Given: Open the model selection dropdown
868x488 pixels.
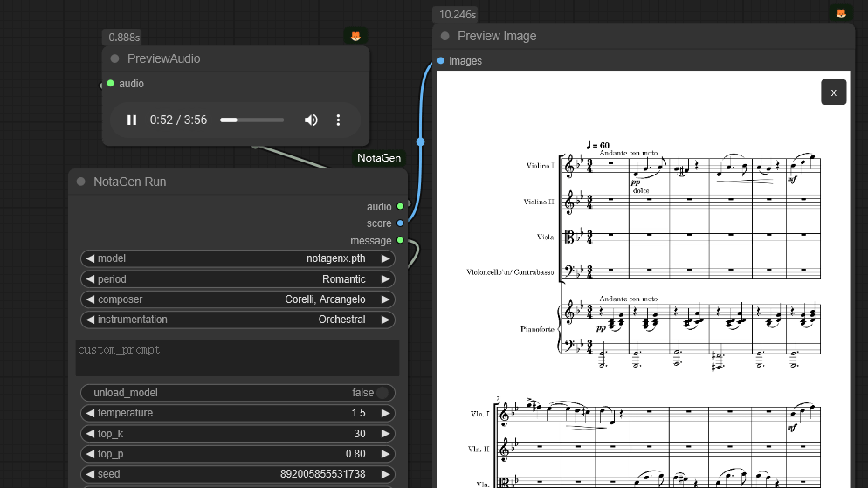Looking at the screenshot, I should coord(238,258).
